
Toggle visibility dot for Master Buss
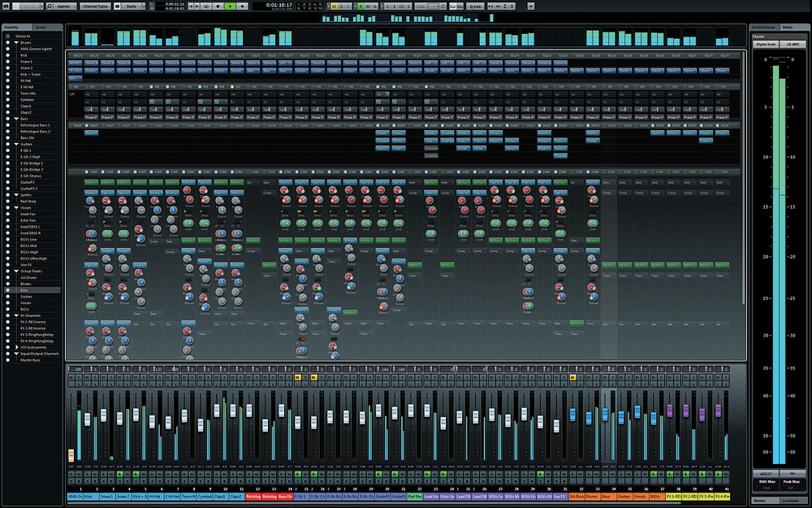[7, 360]
